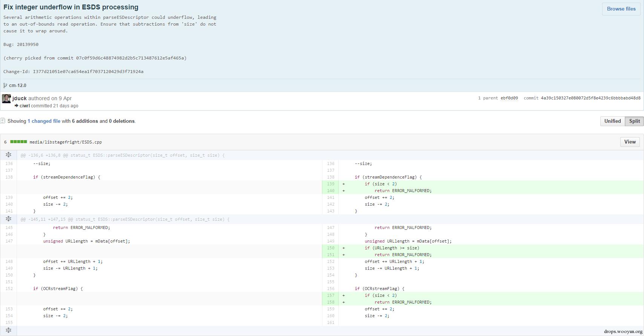Open Browse files for this commit
The image size is (644, 336).
click(x=621, y=9)
